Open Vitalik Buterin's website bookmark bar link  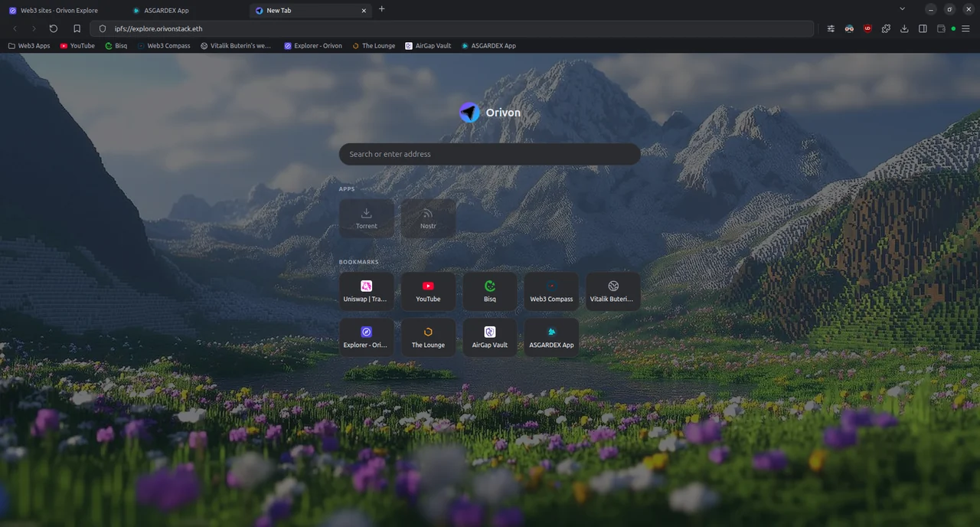236,46
